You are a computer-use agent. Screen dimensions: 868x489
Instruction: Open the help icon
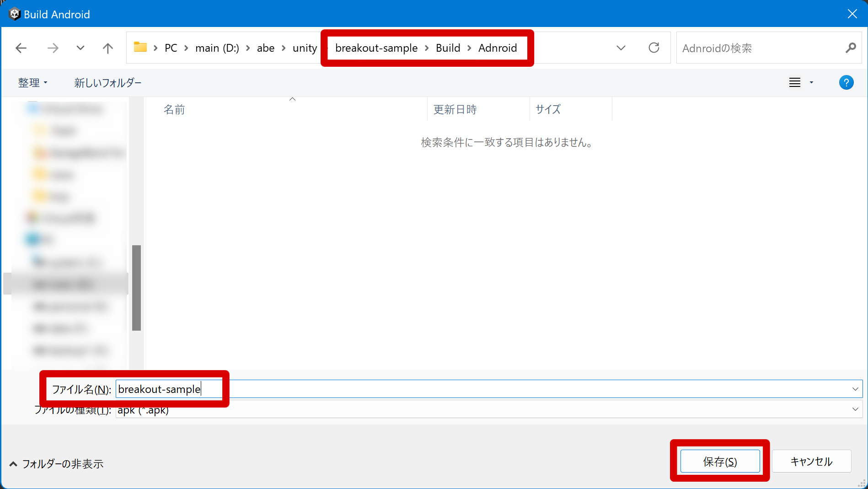pos(846,82)
